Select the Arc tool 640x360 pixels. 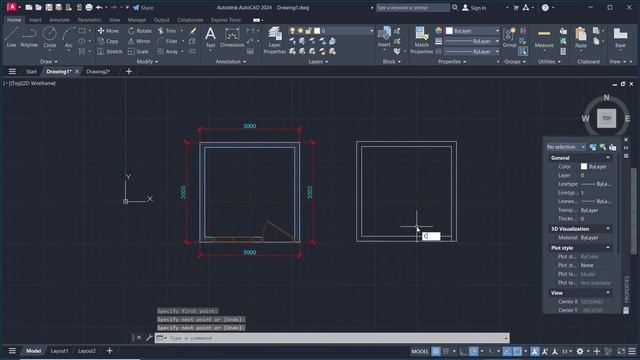(69, 37)
